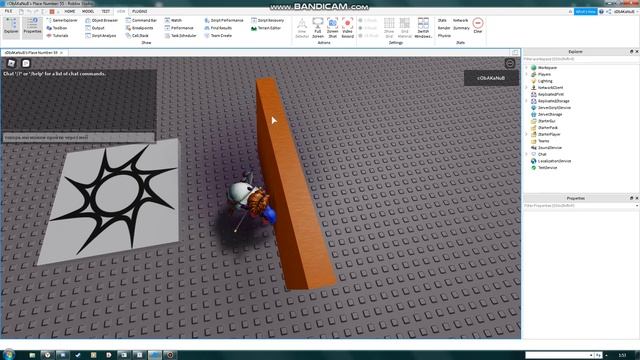Open the Script Analysis panel
Image resolution: width=640 pixels, height=360 pixels.
click(100, 36)
